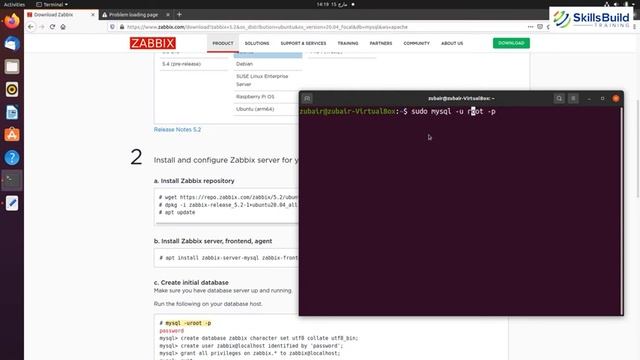Open the SOLUTIONS menu
Image resolution: width=640 pixels, height=360 pixels.
click(257, 43)
